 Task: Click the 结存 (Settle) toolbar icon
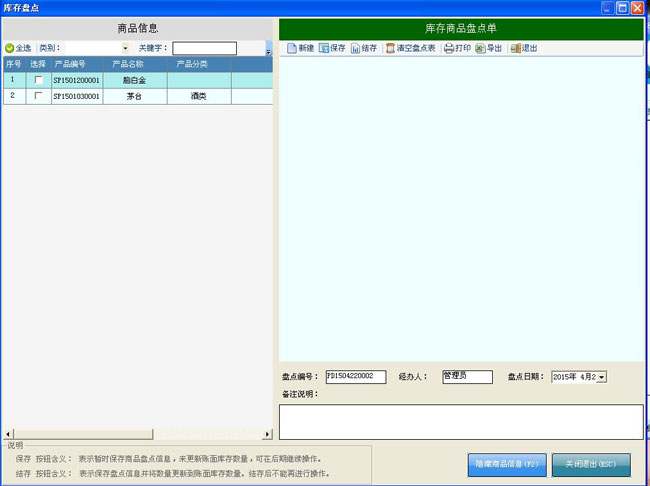tap(356, 48)
